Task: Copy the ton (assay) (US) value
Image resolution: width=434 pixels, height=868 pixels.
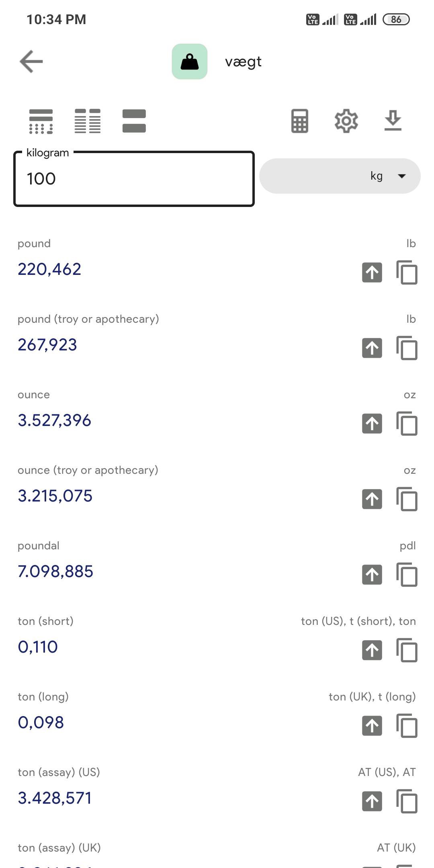Action: [x=407, y=801]
